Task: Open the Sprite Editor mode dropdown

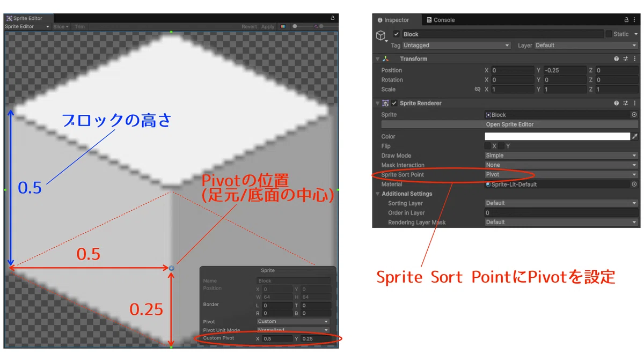Action: pyautogui.click(x=27, y=26)
